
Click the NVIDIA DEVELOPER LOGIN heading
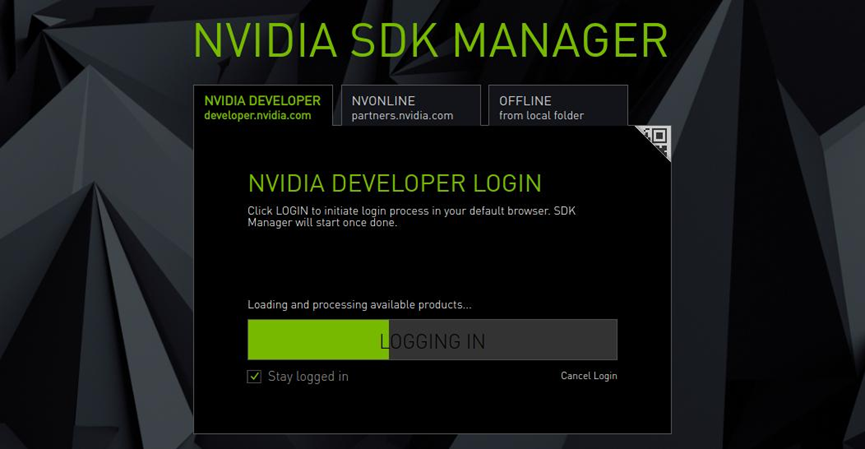pyautogui.click(x=394, y=183)
